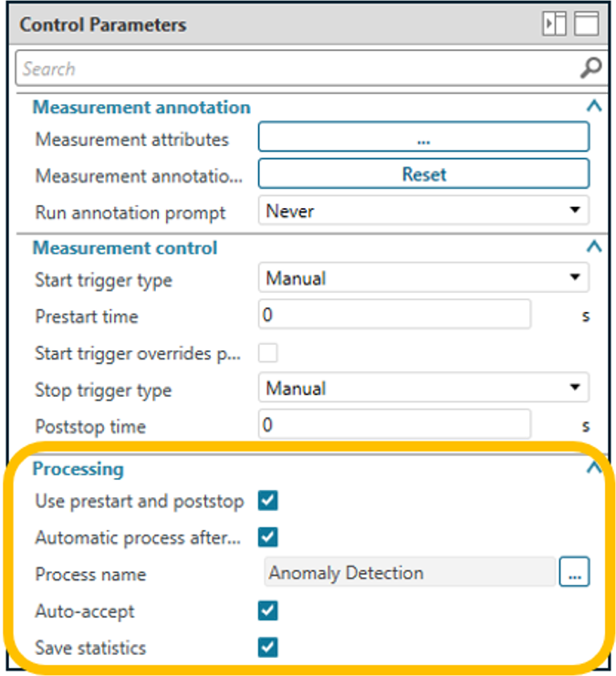Screen dimensions: 616x676
Task: Open the Stop trigger type dropdown
Action: (423, 389)
